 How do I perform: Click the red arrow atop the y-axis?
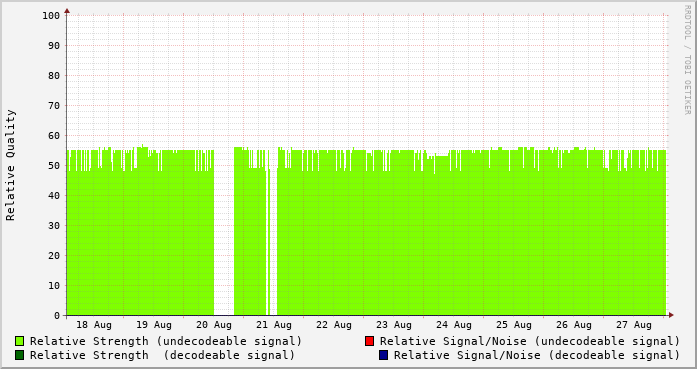click(x=67, y=11)
